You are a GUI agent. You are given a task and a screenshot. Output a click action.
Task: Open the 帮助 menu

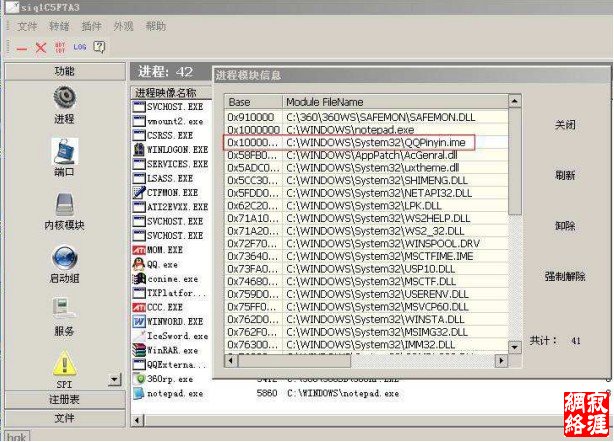[x=155, y=26]
